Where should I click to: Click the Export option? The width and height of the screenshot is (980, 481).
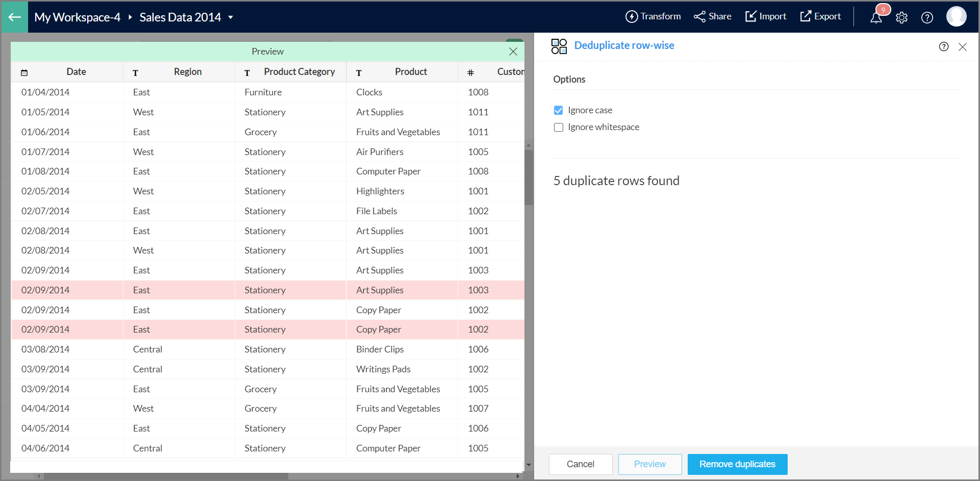820,17
